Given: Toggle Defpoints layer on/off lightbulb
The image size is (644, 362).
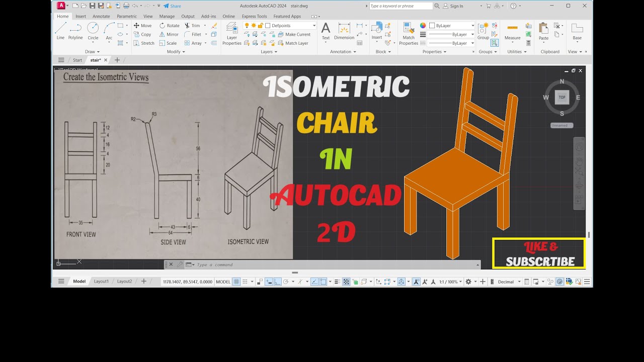Looking at the screenshot, I should click(247, 26).
